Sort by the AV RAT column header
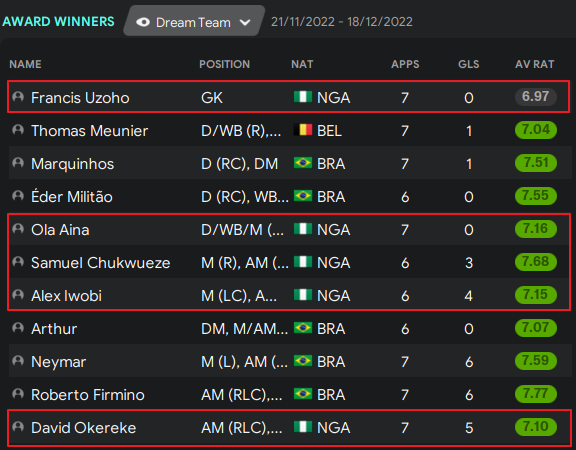Screen dimensions: 576x450 click(x=534, y=64)
